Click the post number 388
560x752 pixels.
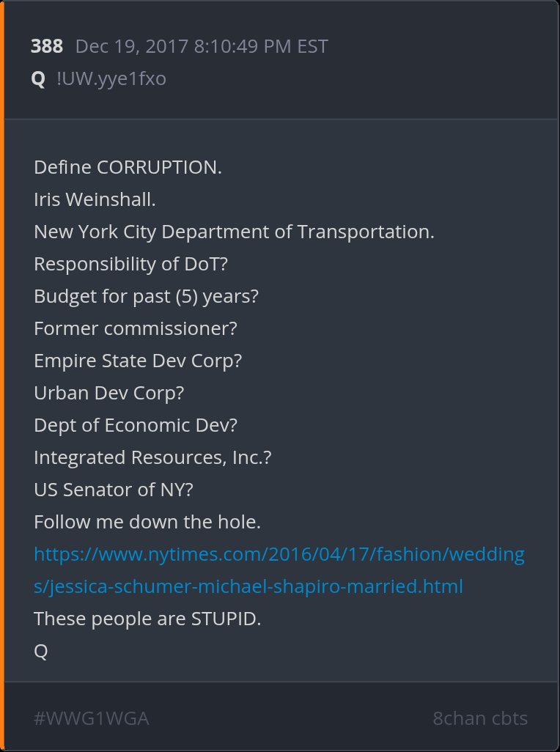(x=47, y=47)
